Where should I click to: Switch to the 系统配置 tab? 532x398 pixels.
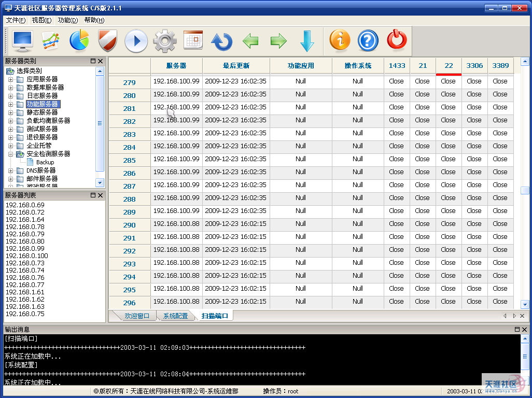(175, 316)
